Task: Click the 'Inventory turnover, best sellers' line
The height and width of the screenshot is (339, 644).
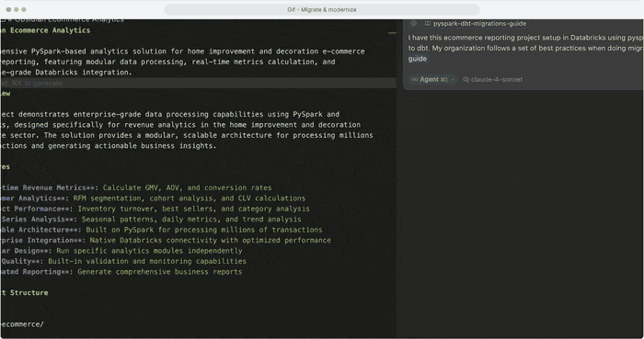Action: tap(155, 209)
